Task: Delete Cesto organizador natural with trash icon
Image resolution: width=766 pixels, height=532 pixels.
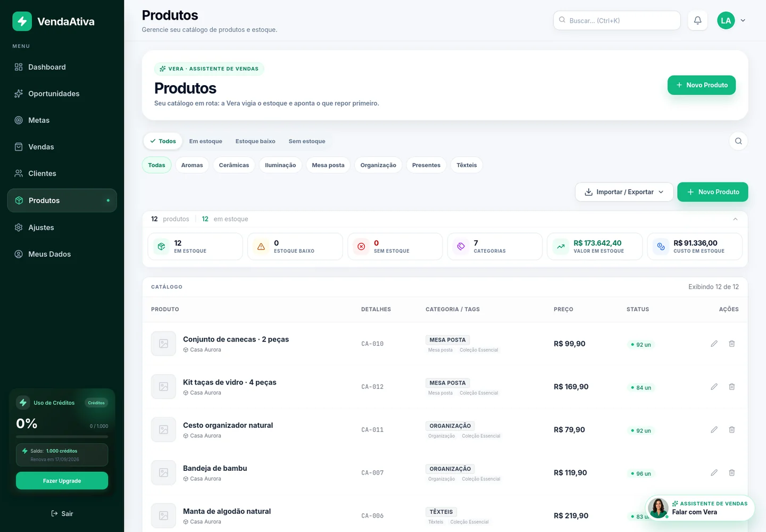Action: [731, 429]
